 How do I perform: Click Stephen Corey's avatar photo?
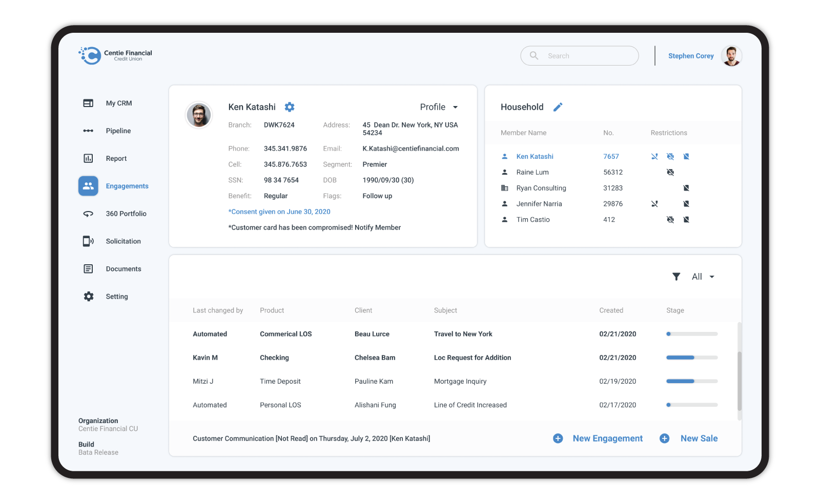(x=731, y=56)
